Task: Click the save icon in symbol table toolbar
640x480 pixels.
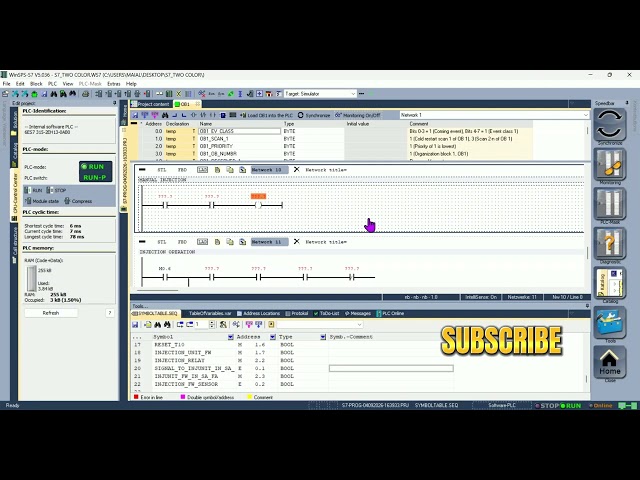Action: [x=135, y=324]
